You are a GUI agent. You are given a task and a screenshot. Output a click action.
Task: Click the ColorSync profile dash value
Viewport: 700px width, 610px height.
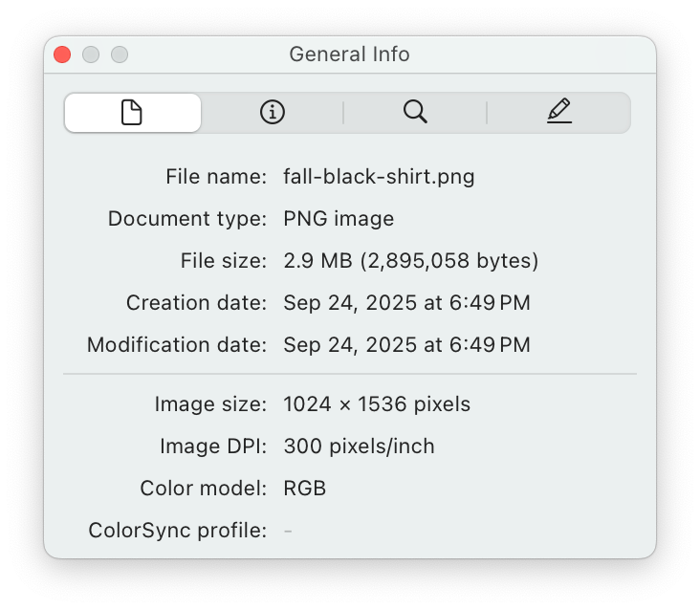[288, 531]
